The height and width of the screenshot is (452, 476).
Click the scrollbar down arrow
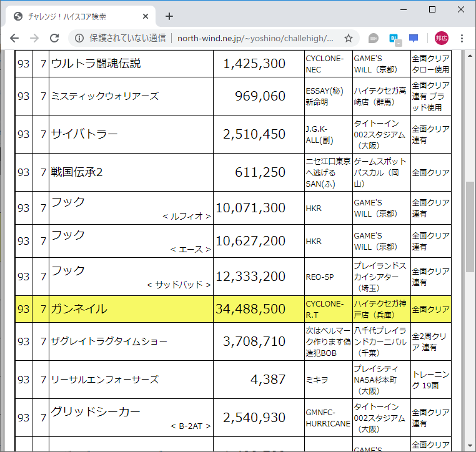(x=470, y=446)
